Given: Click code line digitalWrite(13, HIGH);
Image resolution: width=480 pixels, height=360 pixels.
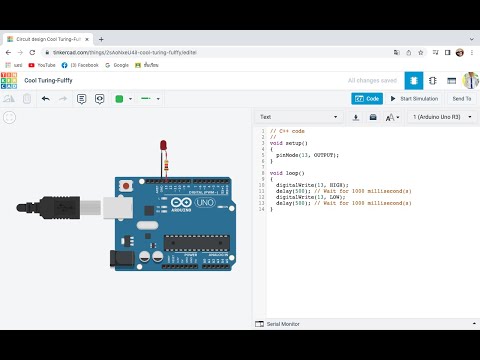Looking at the screenshot, I should (312, 185).
